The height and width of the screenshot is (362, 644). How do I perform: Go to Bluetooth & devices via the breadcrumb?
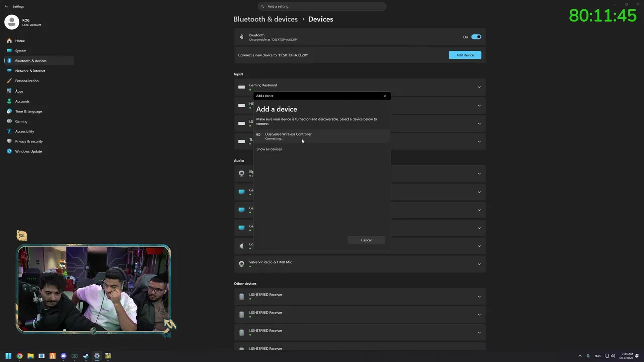pyautogui.click(x=266, y=19)
